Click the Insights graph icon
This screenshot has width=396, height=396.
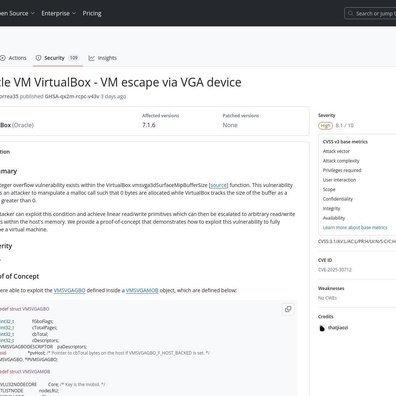tap(91, 58)
